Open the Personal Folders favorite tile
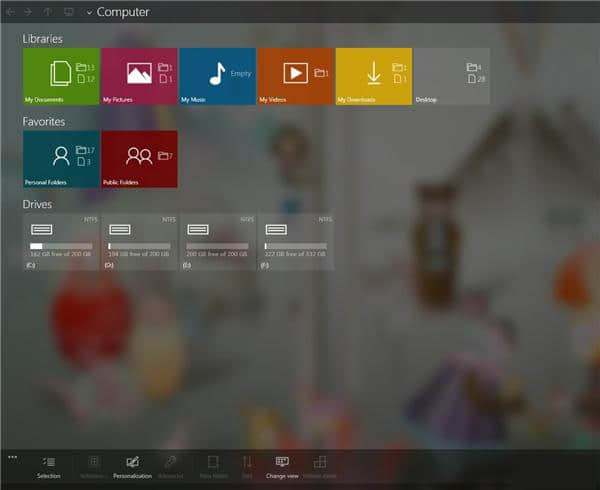This screenshot has height=490, width=600. pyautogui.click(x=61, y=159)
